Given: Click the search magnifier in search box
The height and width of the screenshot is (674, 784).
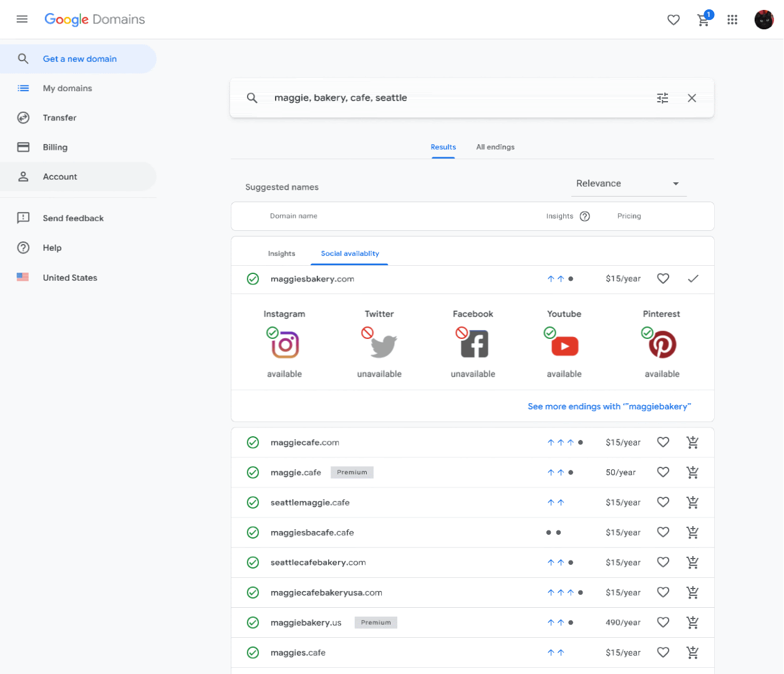Looking at the screenshot, I should 252,98.
